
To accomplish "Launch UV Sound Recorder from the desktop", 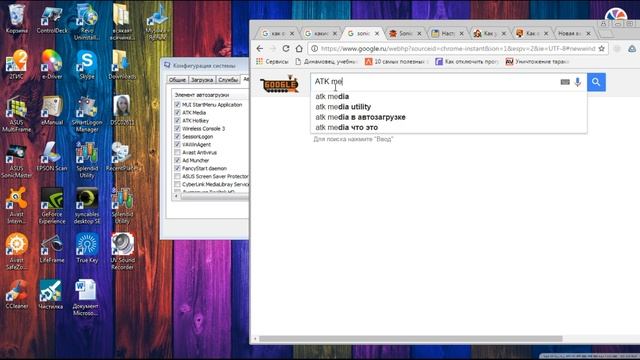I will pos(122,251).
